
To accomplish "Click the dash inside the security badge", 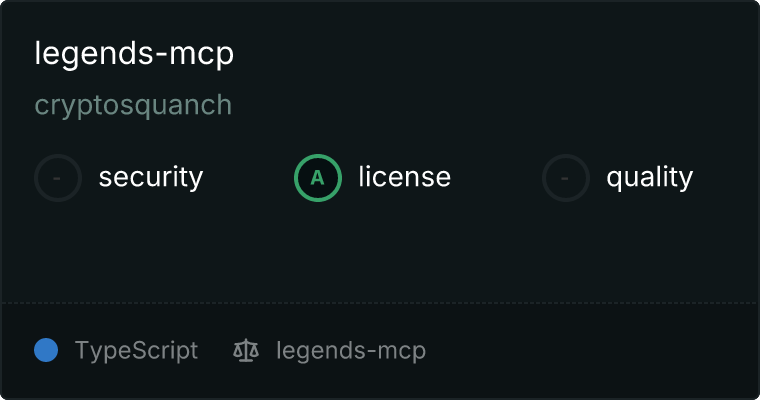I will pos(57,178).
